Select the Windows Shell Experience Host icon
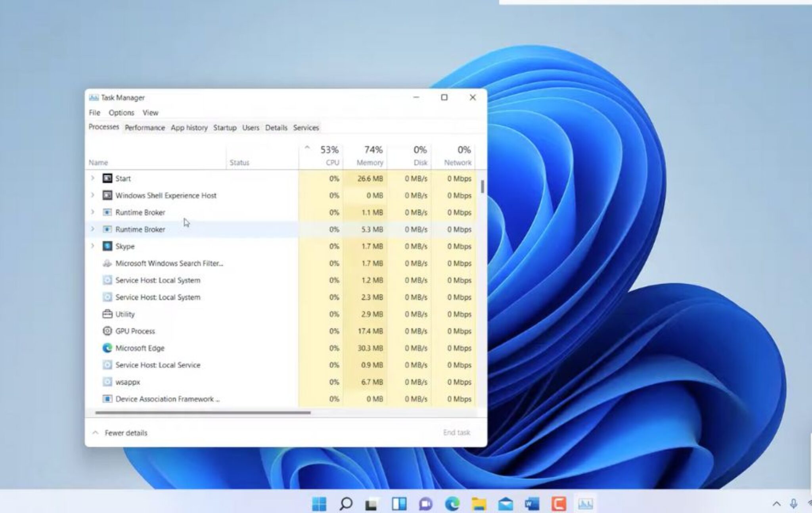The image size is (812, 513). point(107,195)
